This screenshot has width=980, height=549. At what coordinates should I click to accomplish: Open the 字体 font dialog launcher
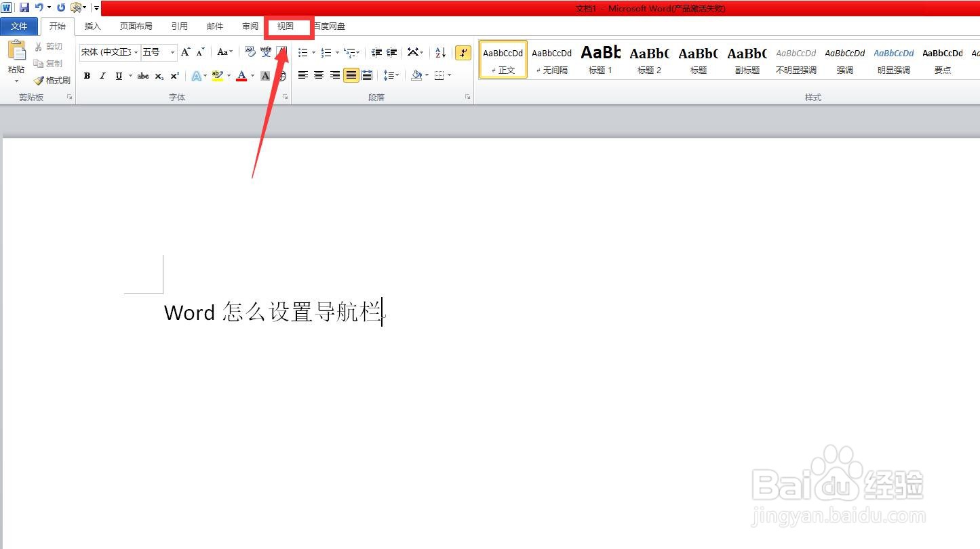(x=286, y=98)
